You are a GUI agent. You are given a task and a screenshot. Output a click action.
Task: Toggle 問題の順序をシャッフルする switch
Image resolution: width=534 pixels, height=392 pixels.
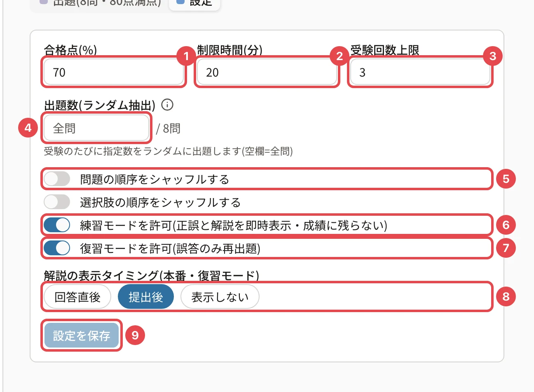57,179
